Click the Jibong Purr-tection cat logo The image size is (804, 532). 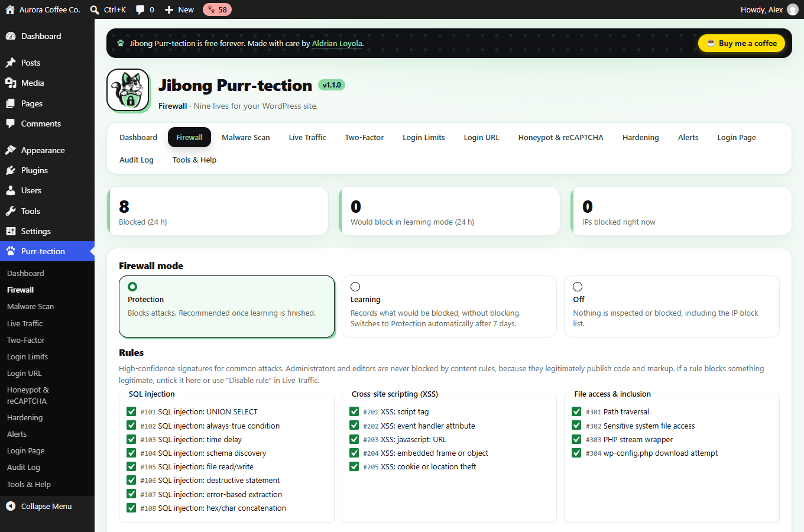[128, 90]
